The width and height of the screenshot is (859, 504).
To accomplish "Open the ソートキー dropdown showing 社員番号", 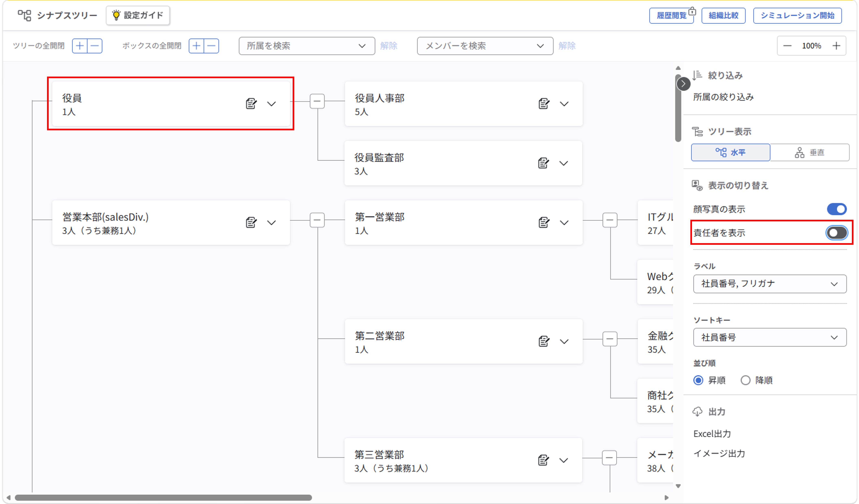I will click(x=770, y=337).
